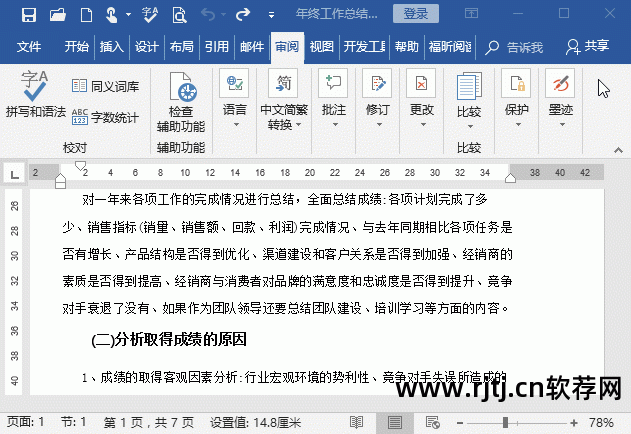Click the Save icon in quick access toolbar

pos(29,15)
